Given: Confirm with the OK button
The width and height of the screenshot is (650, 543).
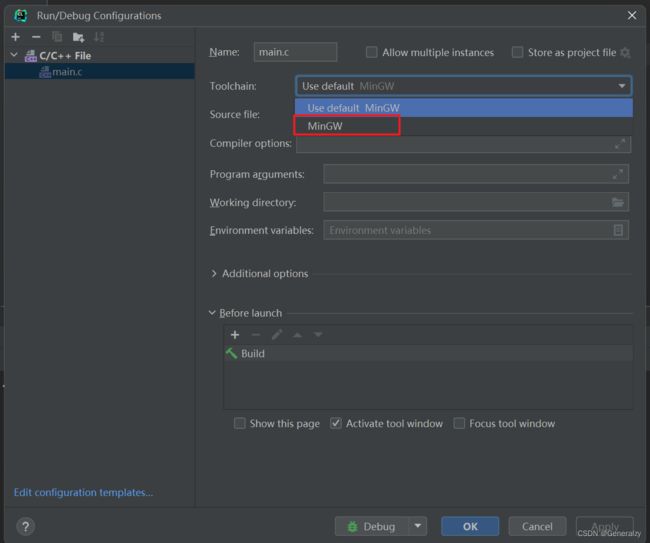Looking at the screenshot, I should tap(470, 526).
